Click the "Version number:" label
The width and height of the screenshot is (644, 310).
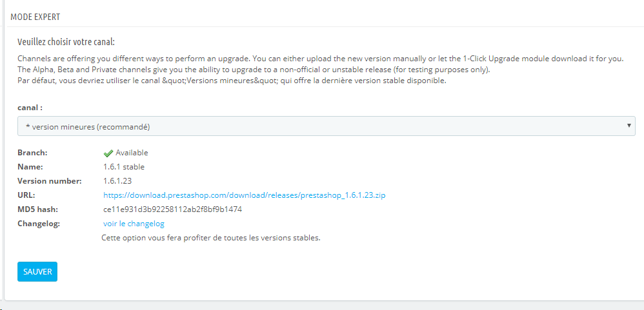click(x=49, y=181)
